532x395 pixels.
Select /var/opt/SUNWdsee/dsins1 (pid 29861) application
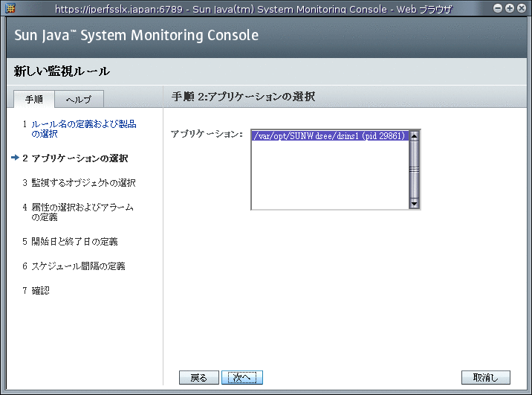pos(330,136)
